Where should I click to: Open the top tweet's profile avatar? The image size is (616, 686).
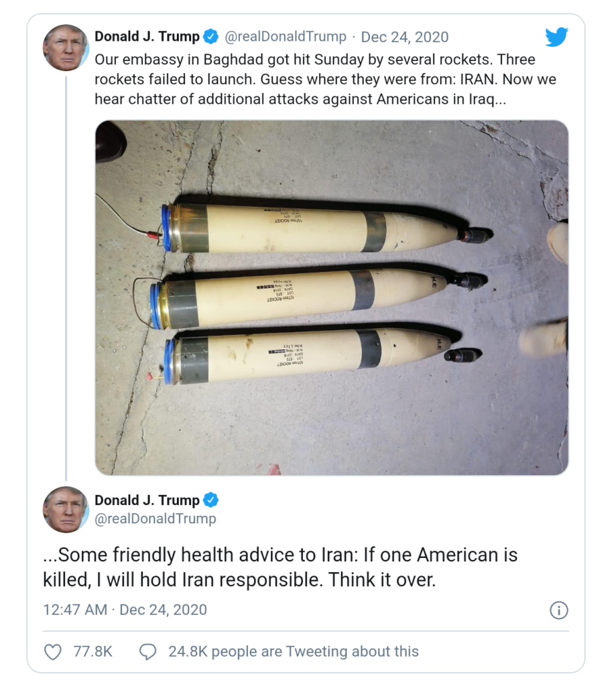[65, 48]
